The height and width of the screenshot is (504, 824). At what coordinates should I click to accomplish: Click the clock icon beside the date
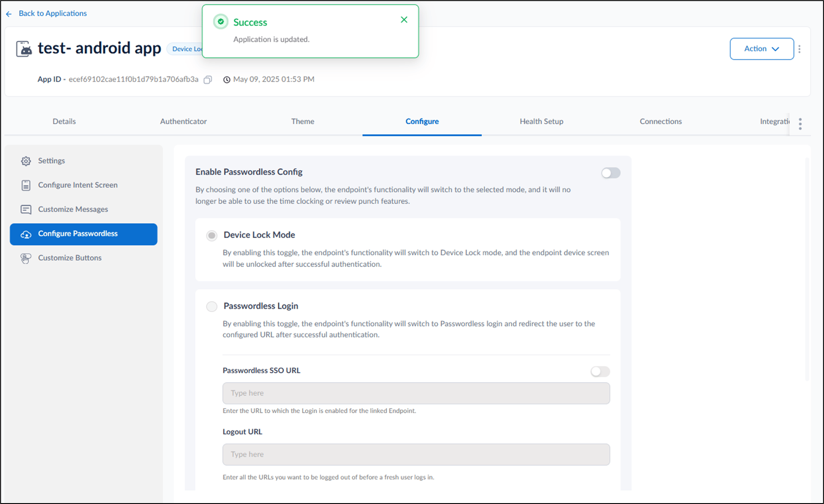pyautogui.click(x=227, y=79)
